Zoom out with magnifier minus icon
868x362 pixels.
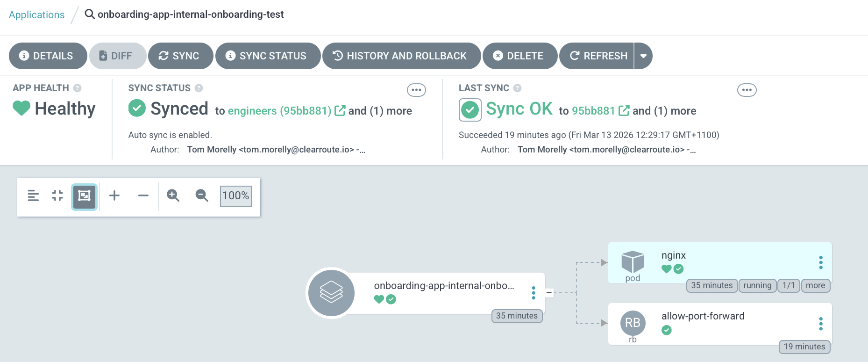[201, 195]
